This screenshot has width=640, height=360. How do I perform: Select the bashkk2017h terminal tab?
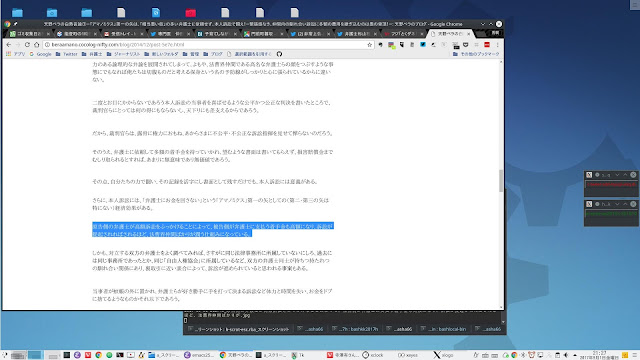click(x=356, y=329)
